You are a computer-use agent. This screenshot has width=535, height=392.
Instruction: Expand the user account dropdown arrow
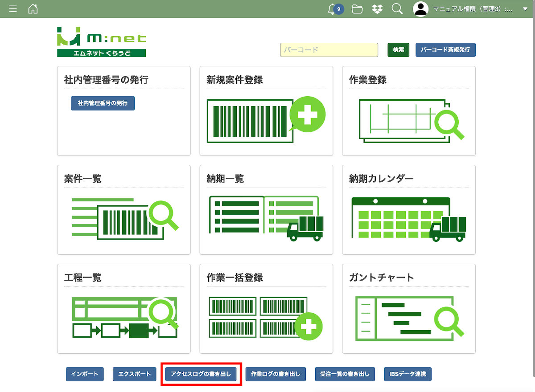[x=525, y=9]
